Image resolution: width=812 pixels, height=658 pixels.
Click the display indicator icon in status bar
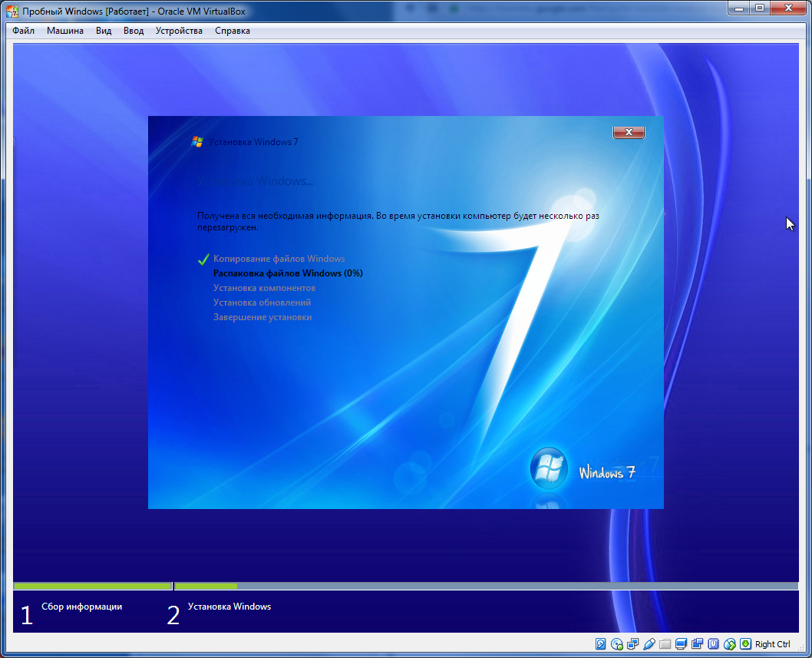(680, 643)
